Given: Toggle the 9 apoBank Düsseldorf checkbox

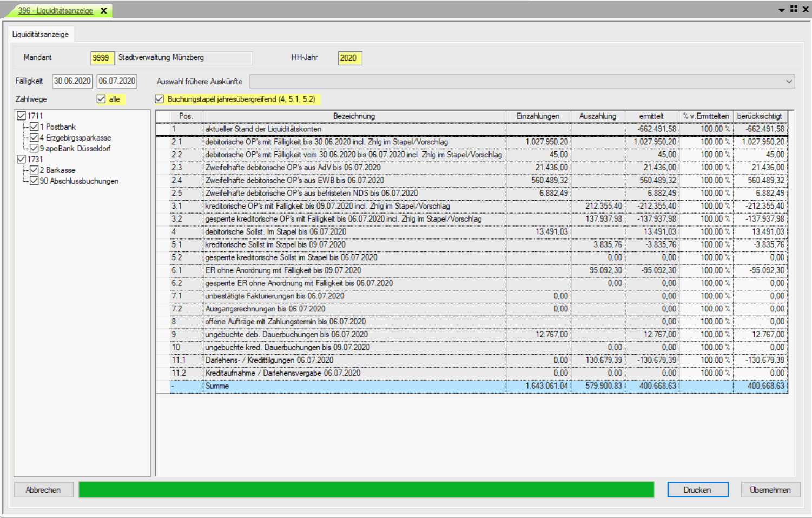Looking at the screenshot, I should 34,148.
